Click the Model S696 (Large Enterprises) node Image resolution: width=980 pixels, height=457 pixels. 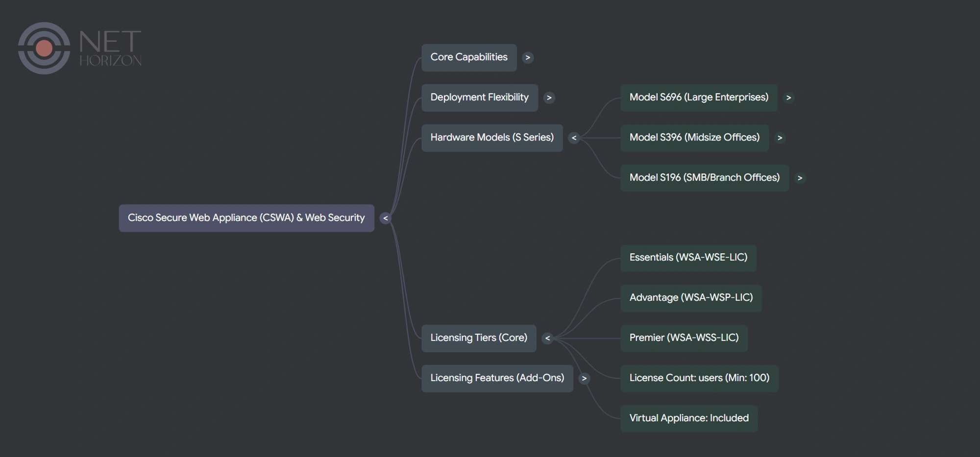(699, 98)
